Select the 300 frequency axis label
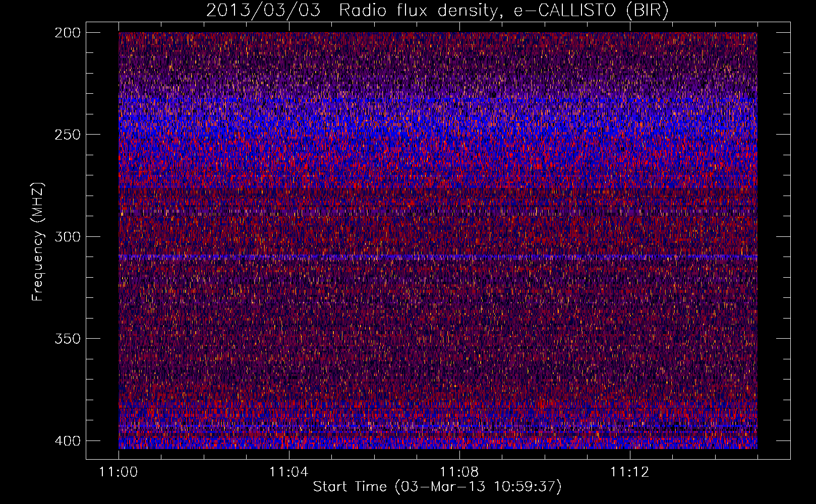The height and width of the screenshot is (504, 816). 68,236
